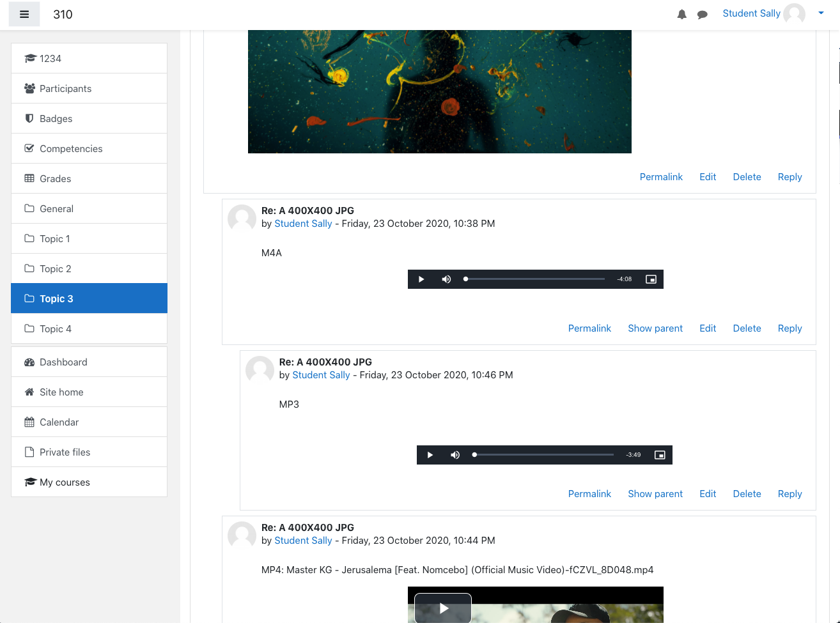Click the Site home house icon
This screenshot has height=623, width=840.
click(x=29, y=392)
